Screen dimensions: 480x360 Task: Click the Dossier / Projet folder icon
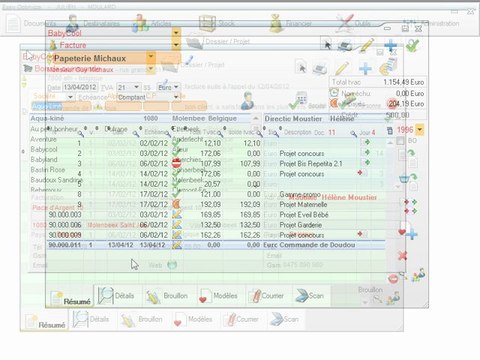pos(195,42)
